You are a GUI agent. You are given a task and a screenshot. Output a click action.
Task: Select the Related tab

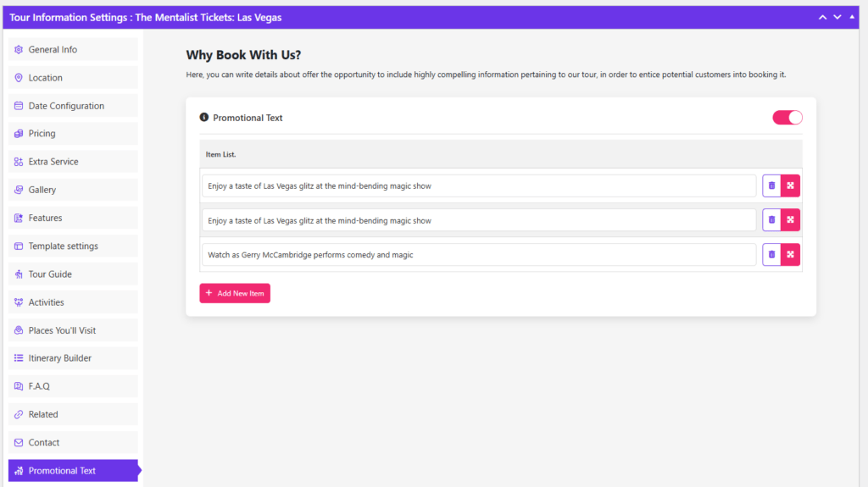[x=73, y=414]
